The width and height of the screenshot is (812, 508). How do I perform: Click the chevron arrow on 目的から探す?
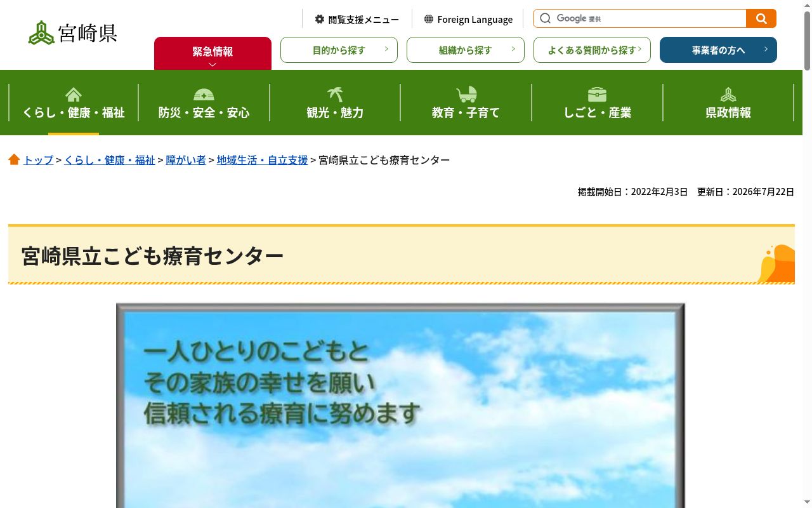[x=386, y=49]
